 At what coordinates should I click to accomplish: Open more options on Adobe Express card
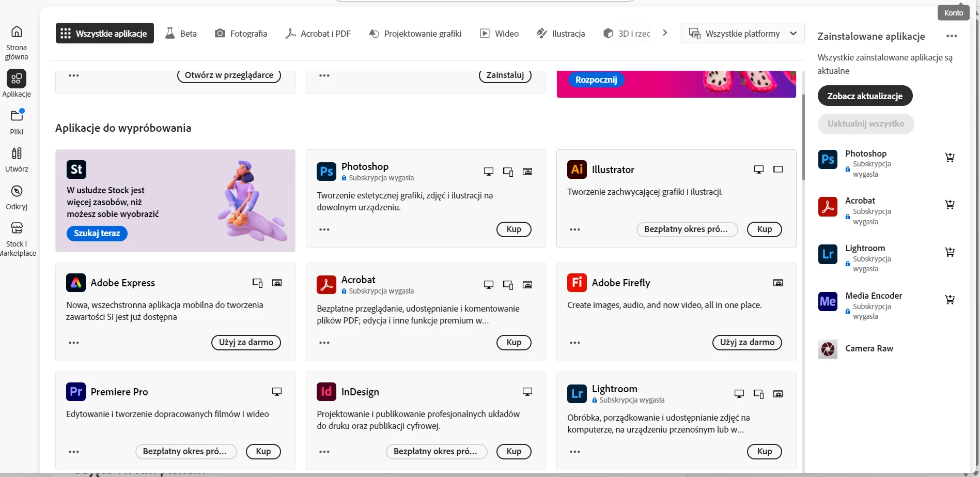pyautogui.click(x=74, y=343)
